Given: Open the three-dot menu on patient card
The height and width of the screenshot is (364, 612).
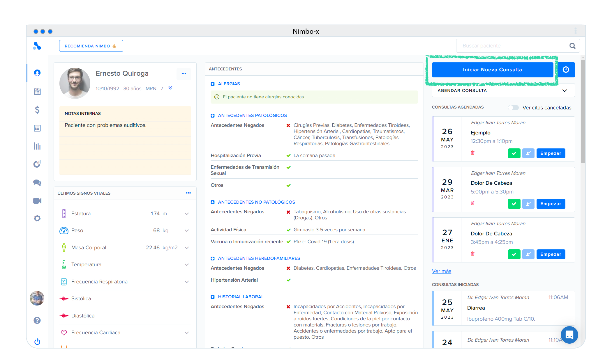Looking at the screenshot, I should pyautogui.click(x=184, y=74).
